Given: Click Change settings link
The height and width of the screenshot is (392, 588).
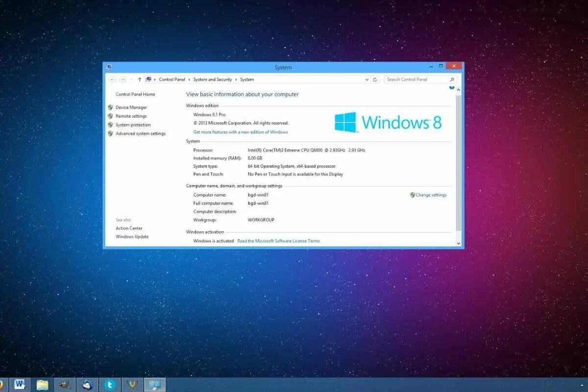Looking at the screenshot, I should [x=431, y=195].
